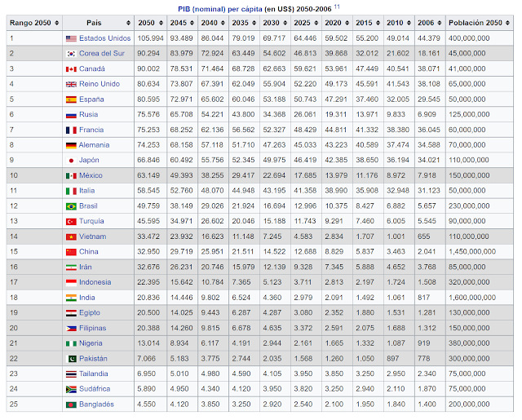The image size is (522, 420).
Task: Click the Russia flag icon
Action: click(x=71, y=115)
